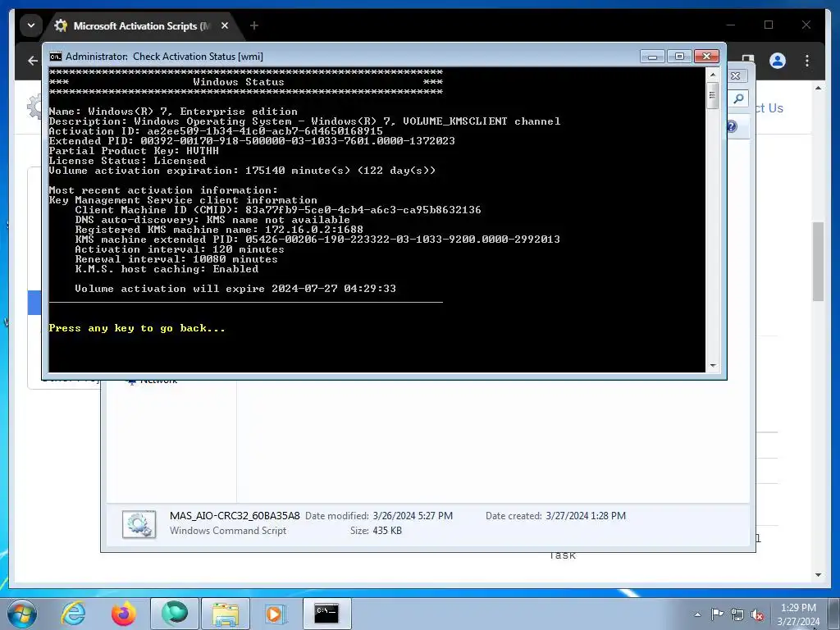This screenshot has height=630, width=840.
Task: Switch to the green-teal browser taskbar button
Action: tap(175, 614)
